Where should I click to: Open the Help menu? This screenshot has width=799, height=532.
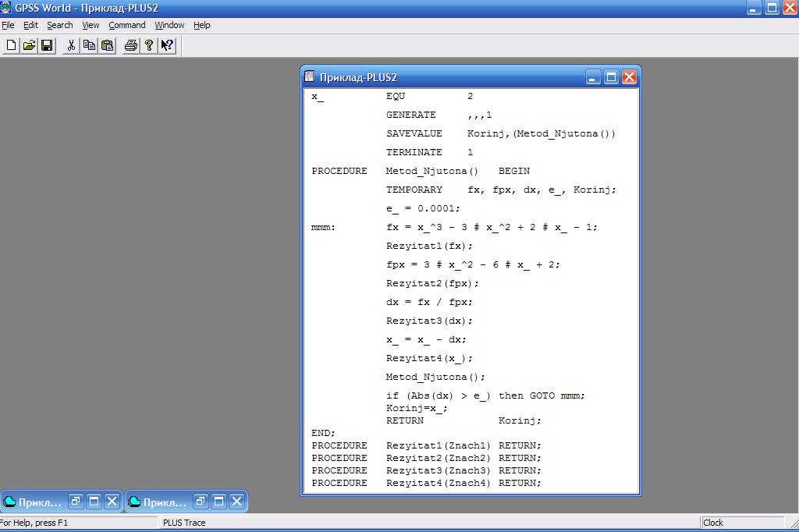202,25
